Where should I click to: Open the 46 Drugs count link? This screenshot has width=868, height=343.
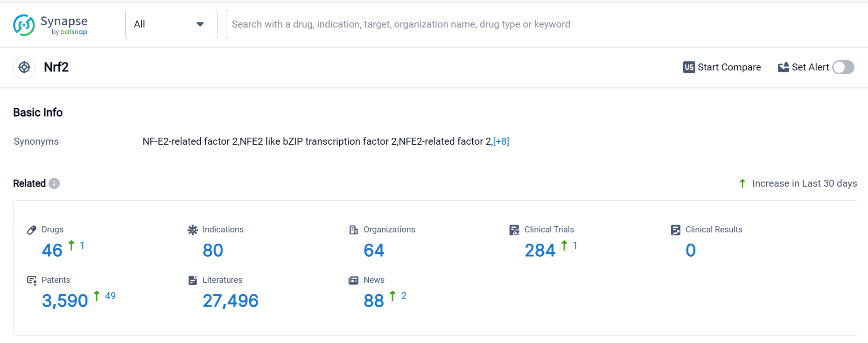pyautogui.click(x=52, y=251)
